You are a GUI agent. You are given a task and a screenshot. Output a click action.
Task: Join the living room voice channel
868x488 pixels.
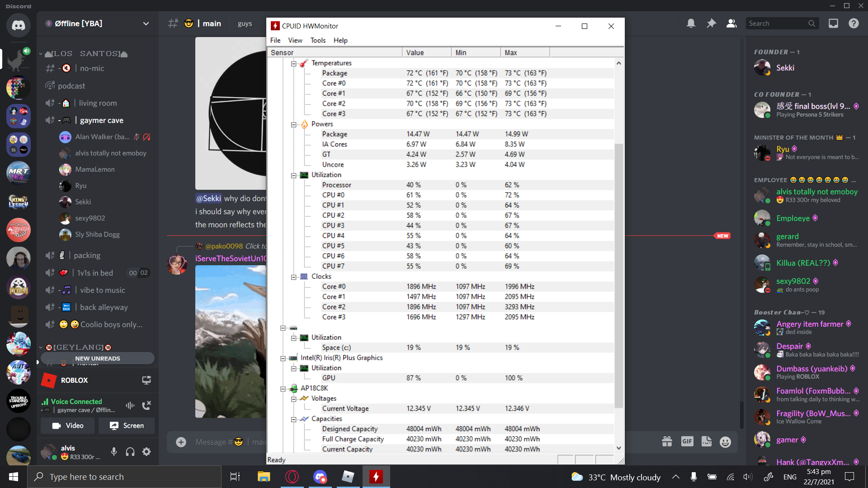97,103
